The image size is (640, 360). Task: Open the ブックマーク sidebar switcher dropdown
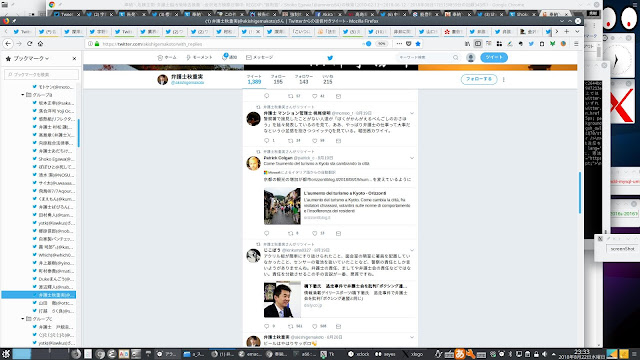coord(31,59)
